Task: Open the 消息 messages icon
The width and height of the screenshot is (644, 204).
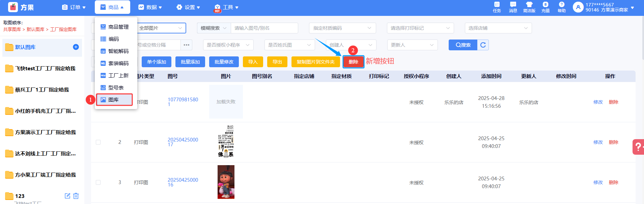Action: 513,7
